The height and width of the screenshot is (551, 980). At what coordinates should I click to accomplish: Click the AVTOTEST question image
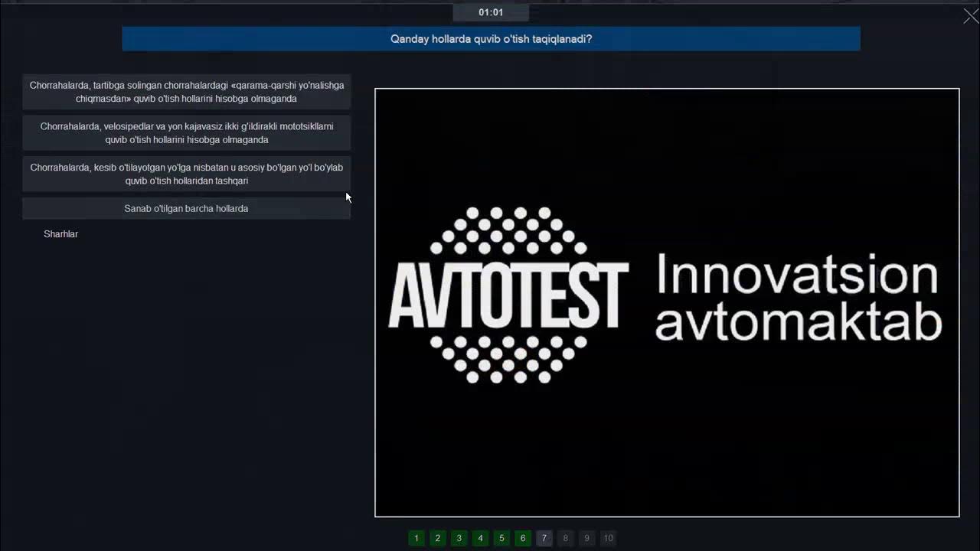(667, 303)
